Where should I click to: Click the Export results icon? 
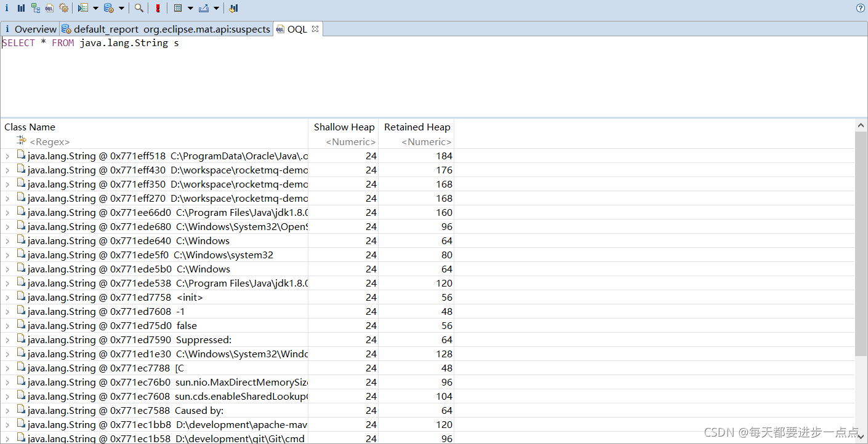coord(204,8)
